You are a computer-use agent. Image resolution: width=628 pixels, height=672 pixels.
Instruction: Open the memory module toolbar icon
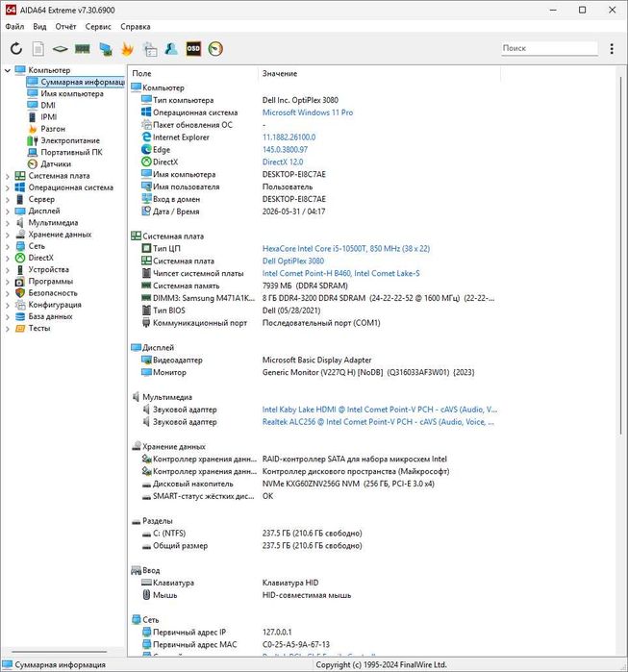coord(83,49)
